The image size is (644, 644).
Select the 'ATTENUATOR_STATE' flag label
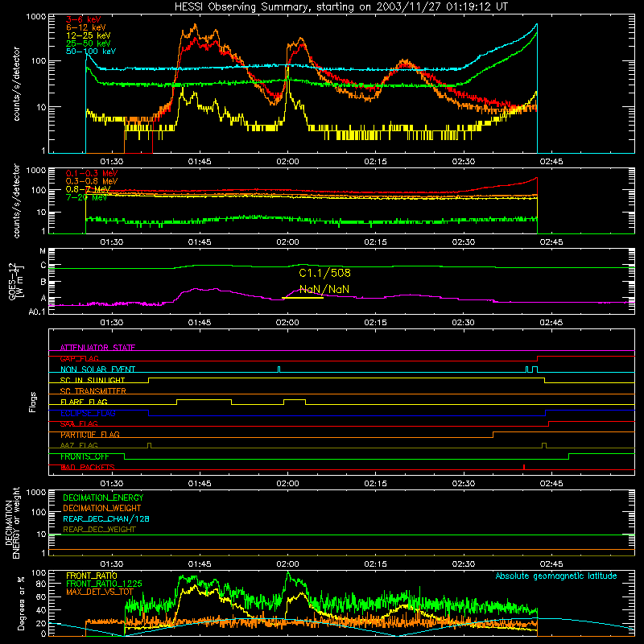[x=97, y=348]
